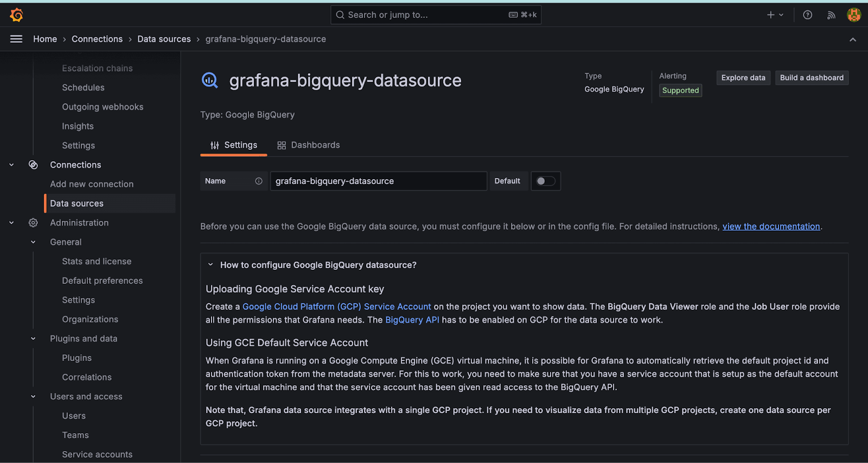Open the view the documentation link
868x463 pixels.
tap(771, 227)
